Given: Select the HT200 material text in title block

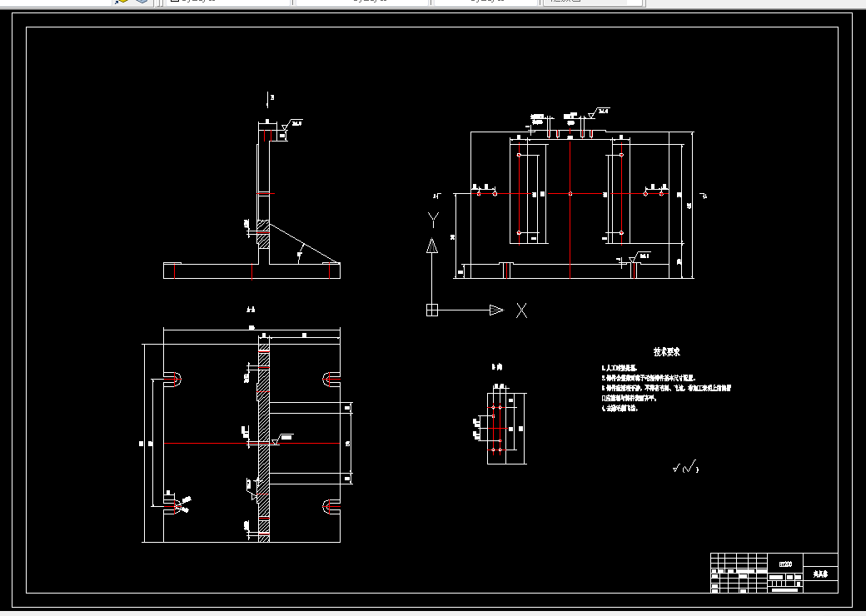Looking at the screenshot, I should click(784, 564).
